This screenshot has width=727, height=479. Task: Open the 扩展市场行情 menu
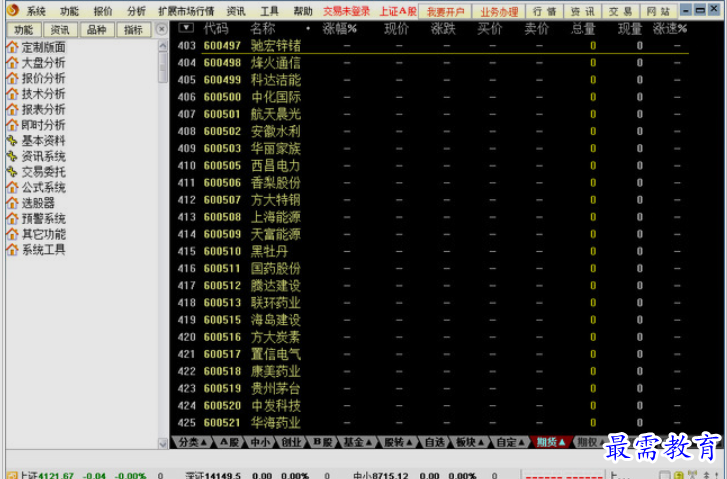point(186,11)
